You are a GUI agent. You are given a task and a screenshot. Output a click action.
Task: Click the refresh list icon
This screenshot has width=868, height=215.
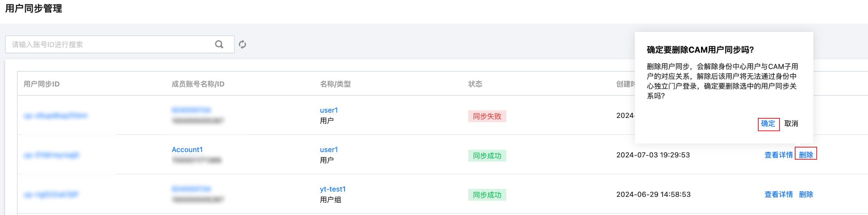pyautogui.click(x=243, y=44)
